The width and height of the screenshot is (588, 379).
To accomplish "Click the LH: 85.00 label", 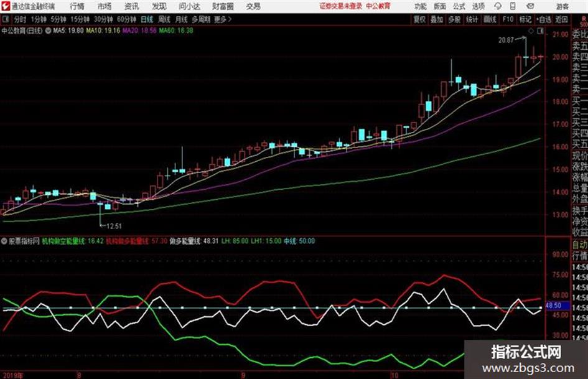I will [235, 241].
